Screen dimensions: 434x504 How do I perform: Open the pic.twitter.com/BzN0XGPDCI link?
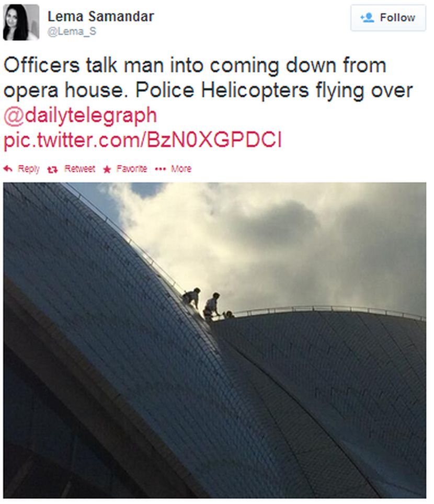(143, 140)
